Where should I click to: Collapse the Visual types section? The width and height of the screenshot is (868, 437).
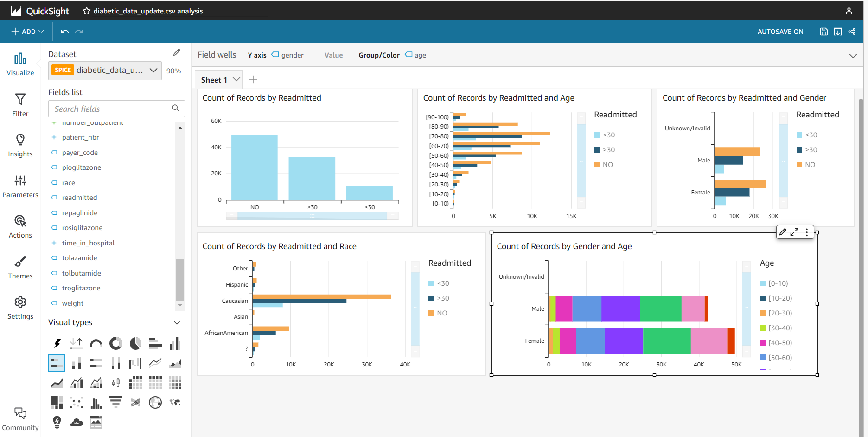(177, 323)
